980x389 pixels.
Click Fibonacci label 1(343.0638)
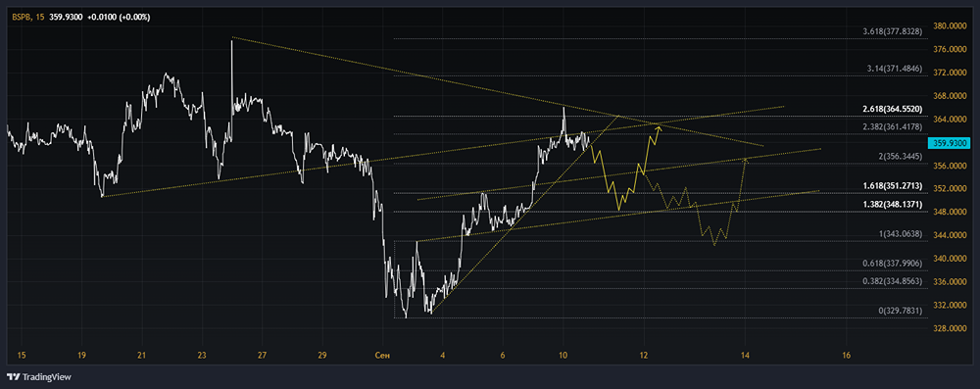pyautogui.click(x=902, y=234)
